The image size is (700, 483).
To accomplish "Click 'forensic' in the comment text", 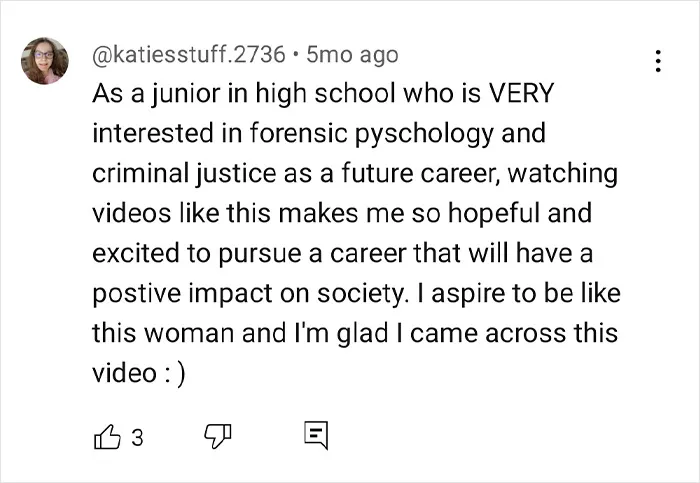I will pos(299,133).
